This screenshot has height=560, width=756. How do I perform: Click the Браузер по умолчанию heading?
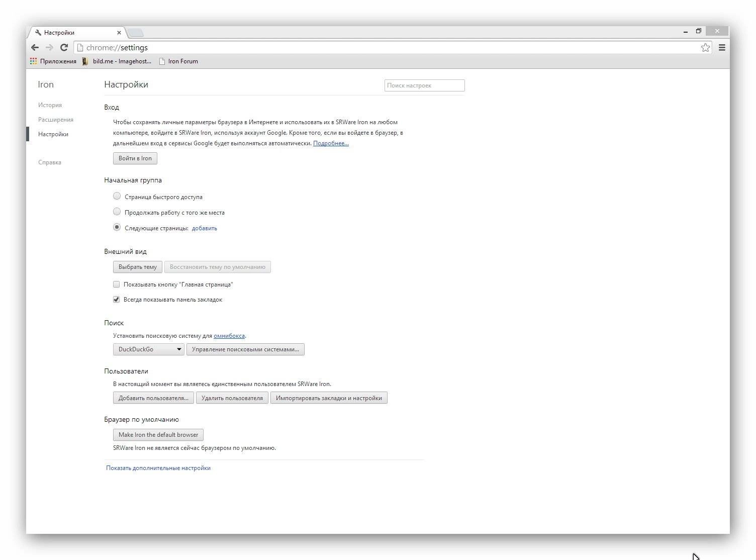[x=142, y=419]
